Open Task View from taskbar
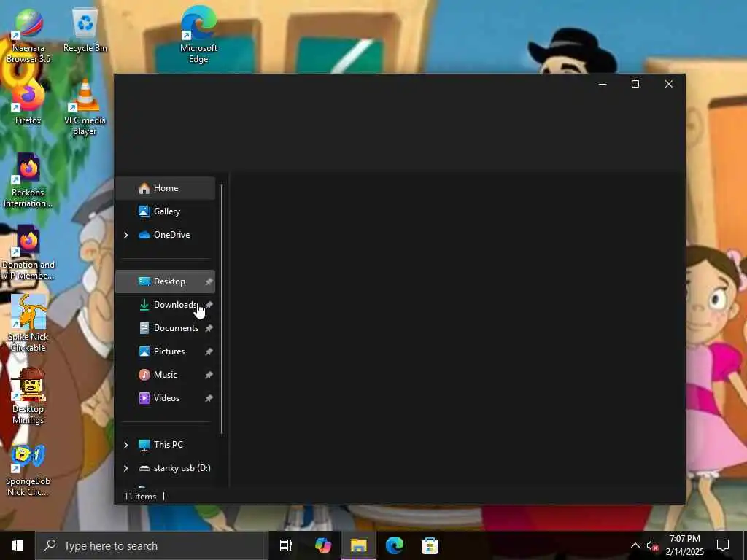 click(x=286, y=545)
